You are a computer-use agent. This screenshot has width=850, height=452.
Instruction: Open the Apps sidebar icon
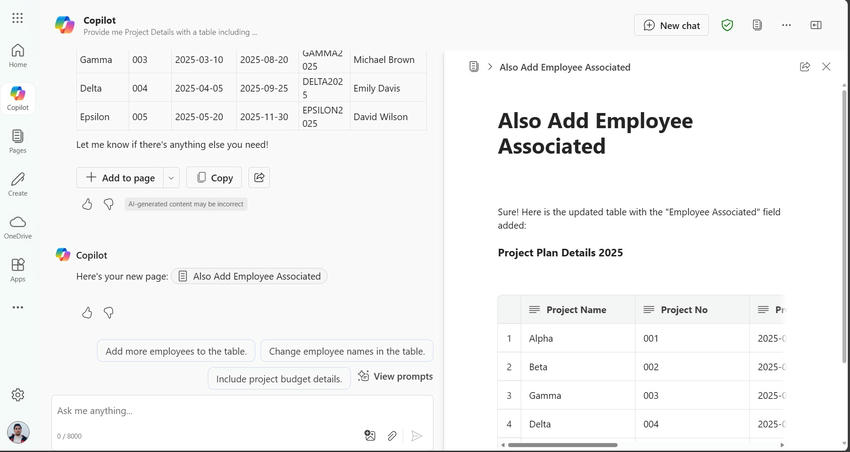click(x=18, y=269)
